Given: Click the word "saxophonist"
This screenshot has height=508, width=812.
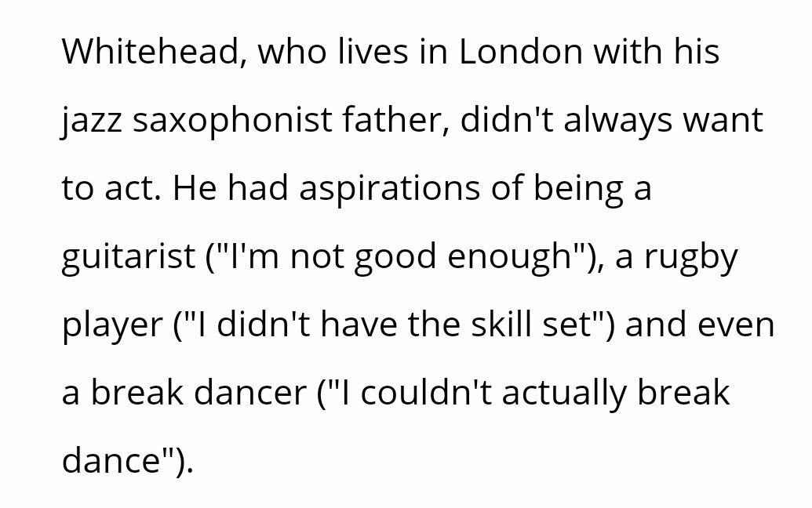Looking at the screenshot, I should click(232, 120).
